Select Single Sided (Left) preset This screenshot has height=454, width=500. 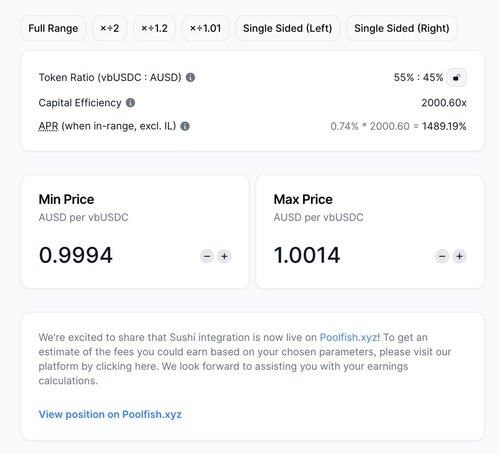(288, 28)
